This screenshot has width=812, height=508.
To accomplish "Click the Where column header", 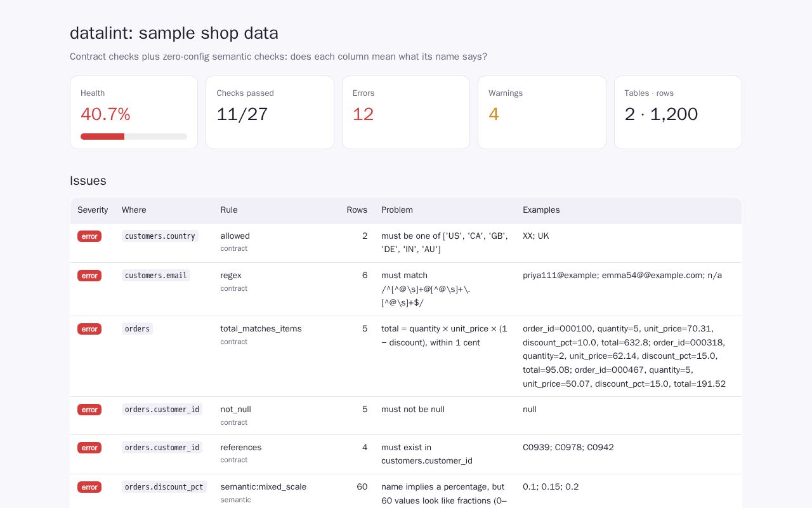I will [134, 210].
